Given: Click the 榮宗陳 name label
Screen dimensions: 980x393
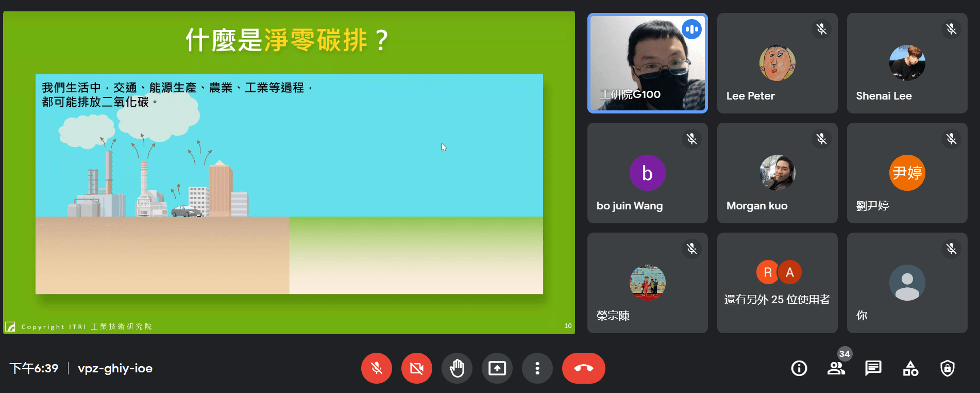Looking at the screenshot, I should pyautogui.click(x=613, y=316).
